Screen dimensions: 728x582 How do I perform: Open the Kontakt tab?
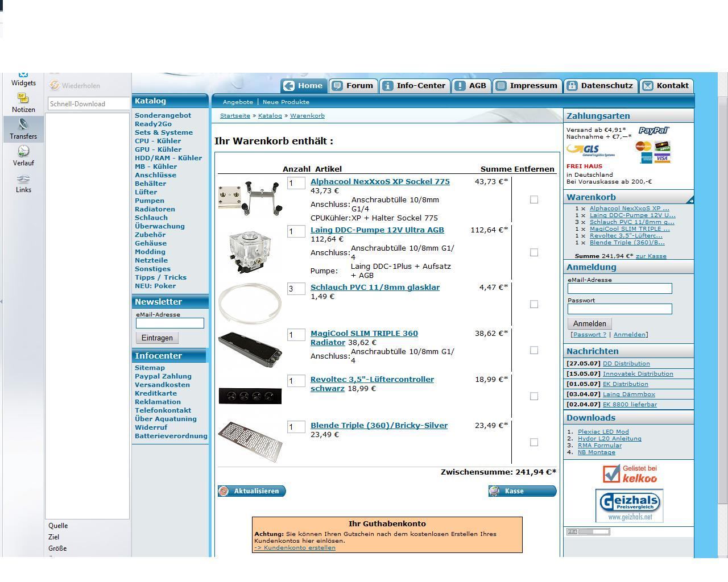coord(667,86)
